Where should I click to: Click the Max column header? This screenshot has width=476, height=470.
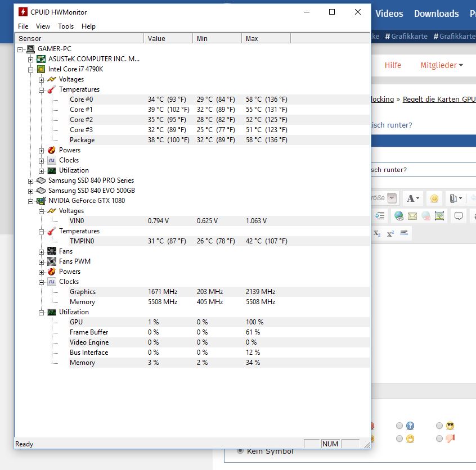click(x=266, y=39)
